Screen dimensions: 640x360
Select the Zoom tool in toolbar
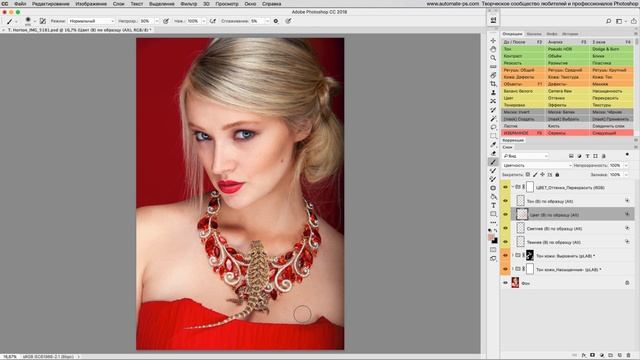pos(493,58)
